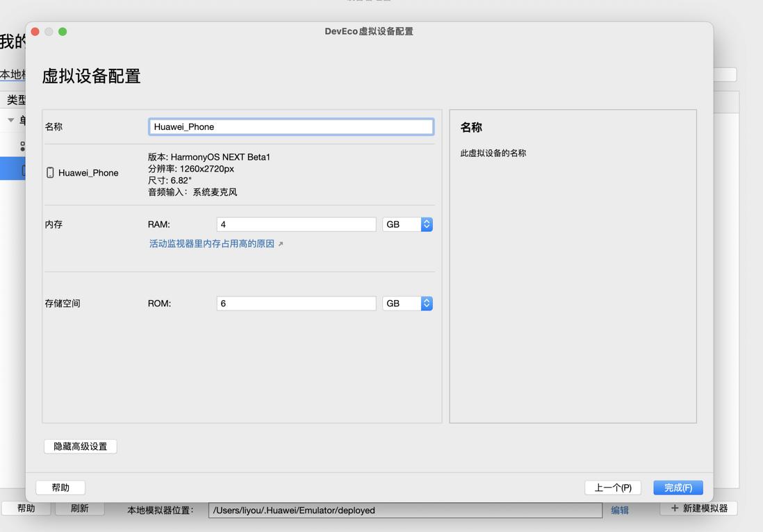
Task: Open the RAM unit GB dropdown
Action: 407,224
